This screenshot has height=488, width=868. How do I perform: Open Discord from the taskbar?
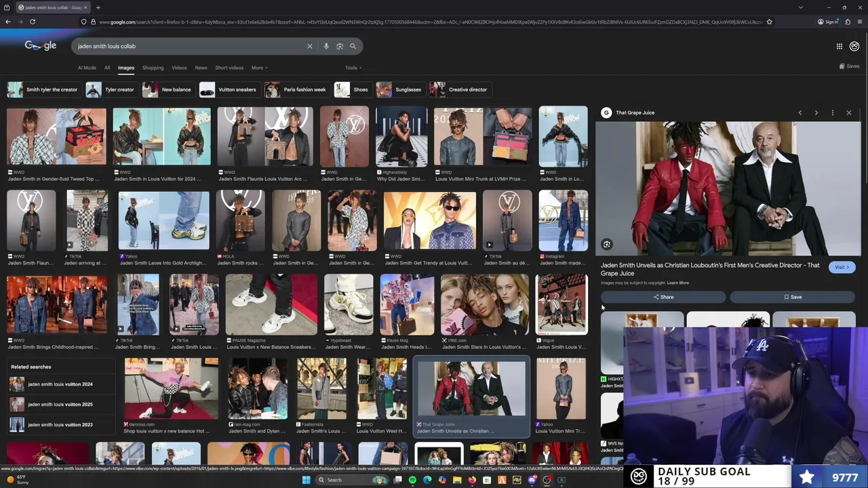point(532,480)
